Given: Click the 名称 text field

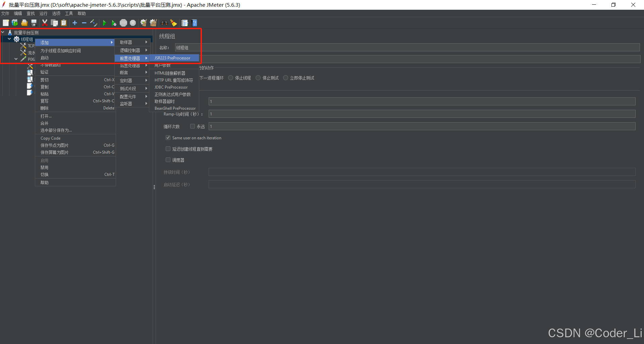Looking at the screenshot, I should 407,48.
